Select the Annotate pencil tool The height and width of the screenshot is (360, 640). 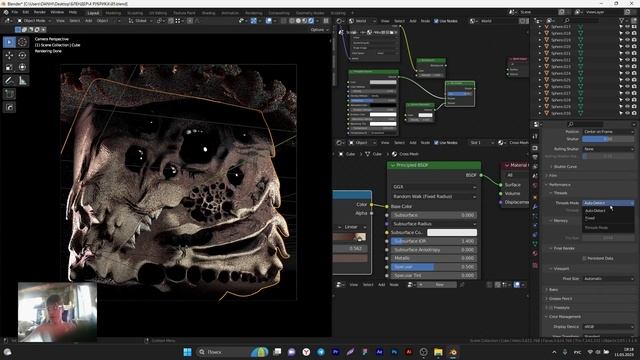tap(9, 81)
